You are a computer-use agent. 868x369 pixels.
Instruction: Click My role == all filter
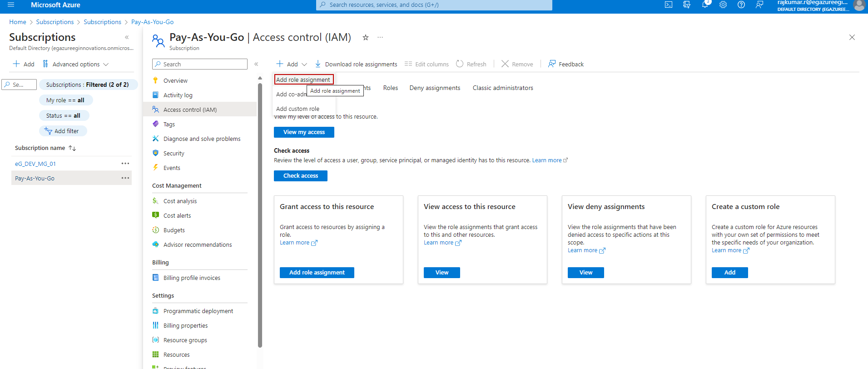(x=65, y=100)
